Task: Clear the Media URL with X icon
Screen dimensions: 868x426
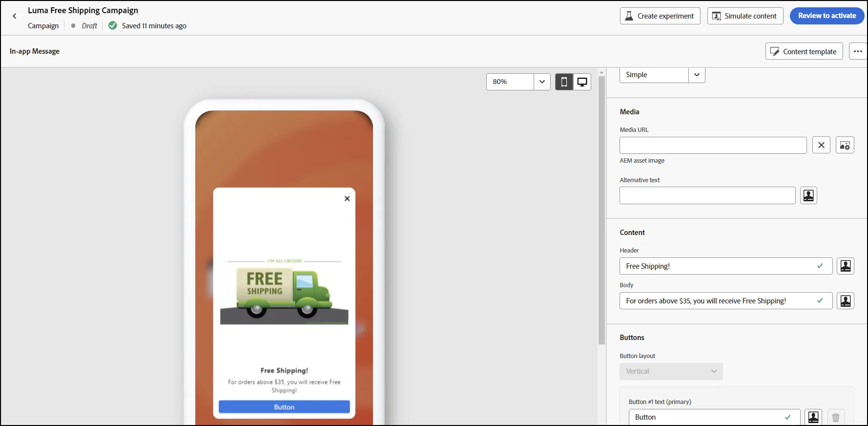Action: click(x=821, y=145)
